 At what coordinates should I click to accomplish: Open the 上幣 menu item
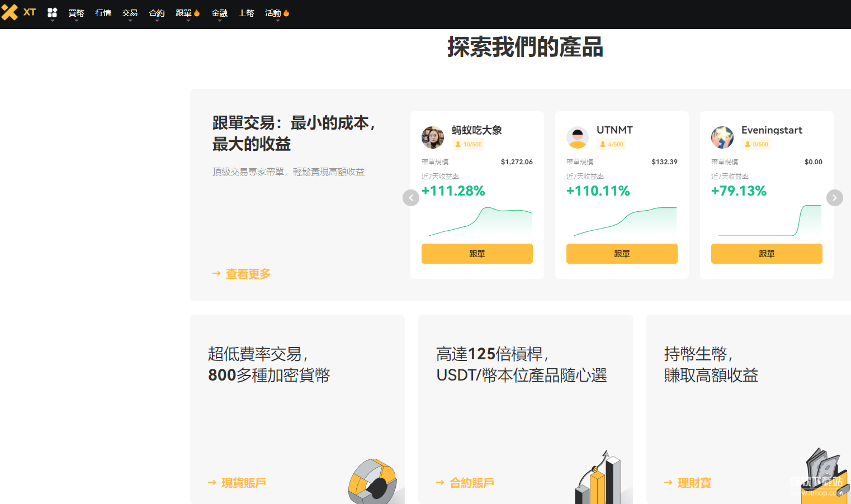pyautogui.click(x=246, y=13)
